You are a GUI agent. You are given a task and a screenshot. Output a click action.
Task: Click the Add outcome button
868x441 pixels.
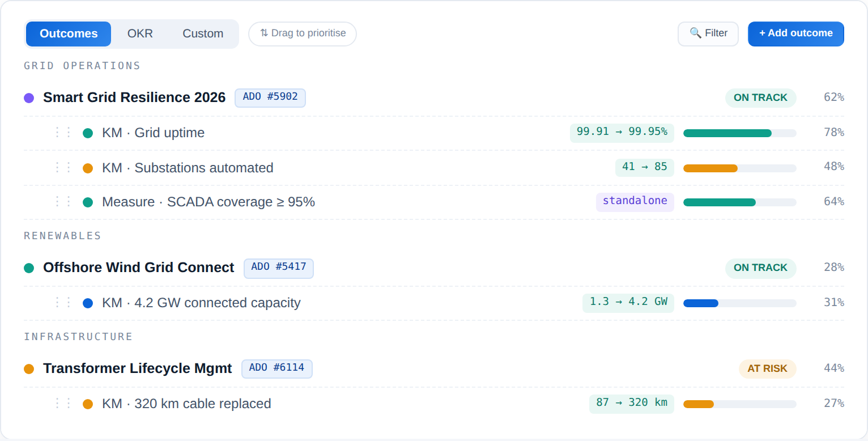point(796,33)
